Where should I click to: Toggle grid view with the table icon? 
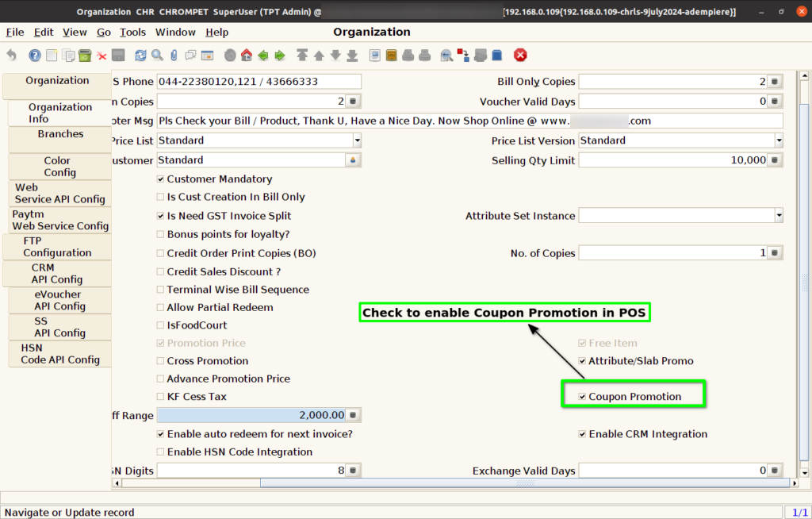[207, 55]
